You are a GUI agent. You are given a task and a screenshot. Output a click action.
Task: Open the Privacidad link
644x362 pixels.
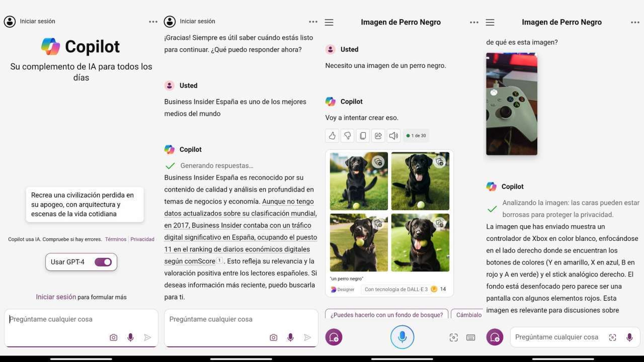[142, 239]
